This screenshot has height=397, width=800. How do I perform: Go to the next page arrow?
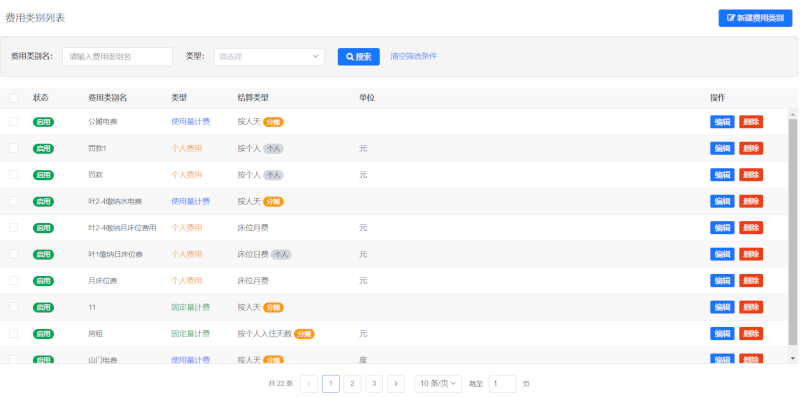(396, 384)
